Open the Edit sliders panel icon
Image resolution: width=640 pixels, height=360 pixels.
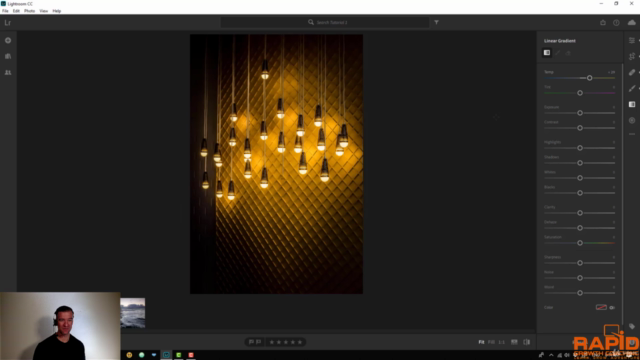coord(632,40)
